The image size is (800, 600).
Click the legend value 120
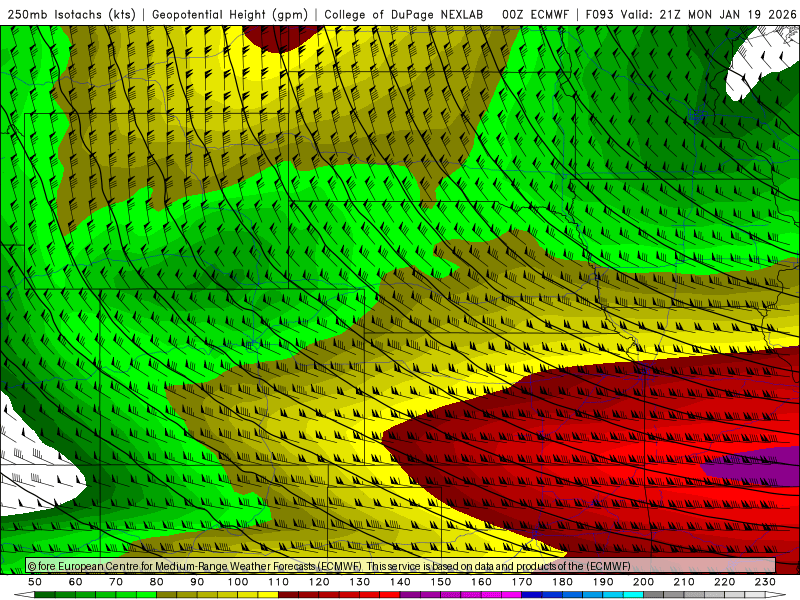[319, 582]
